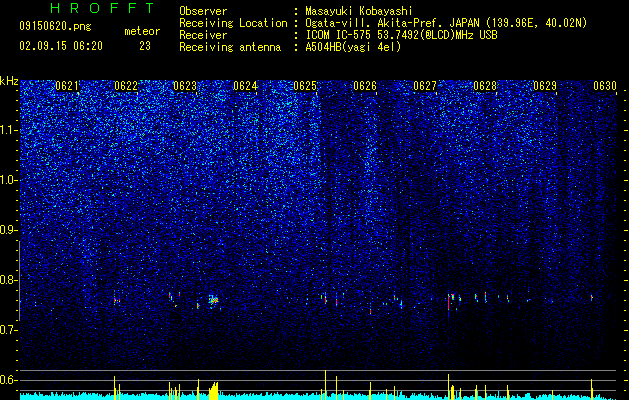Click the 0623 time marker

185,86
